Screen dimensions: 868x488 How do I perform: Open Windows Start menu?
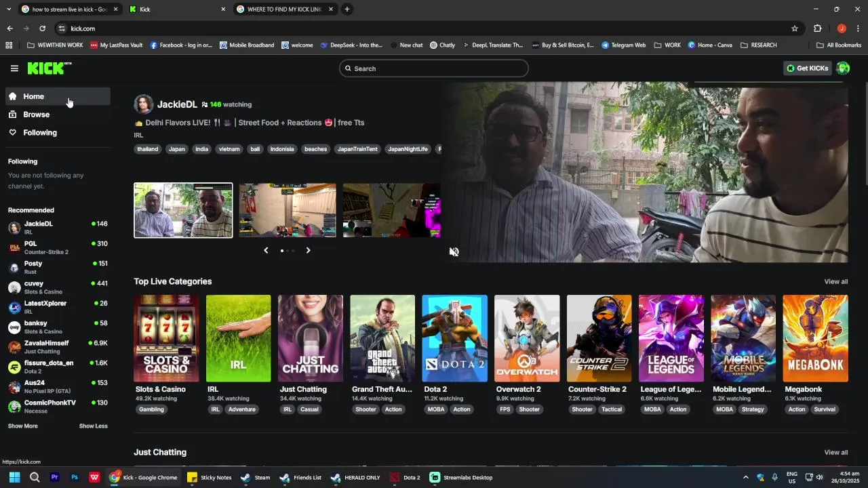tap(14, 477)
